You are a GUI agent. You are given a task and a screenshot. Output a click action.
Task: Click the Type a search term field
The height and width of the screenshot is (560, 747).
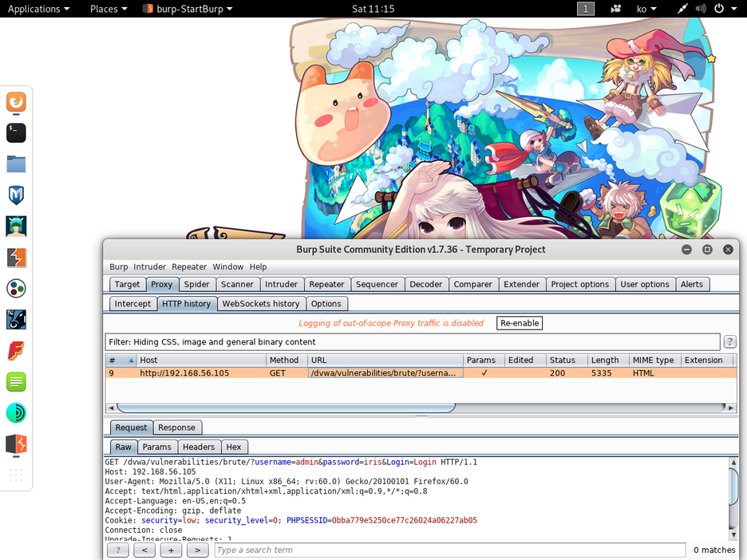click(x=450, y=550)
